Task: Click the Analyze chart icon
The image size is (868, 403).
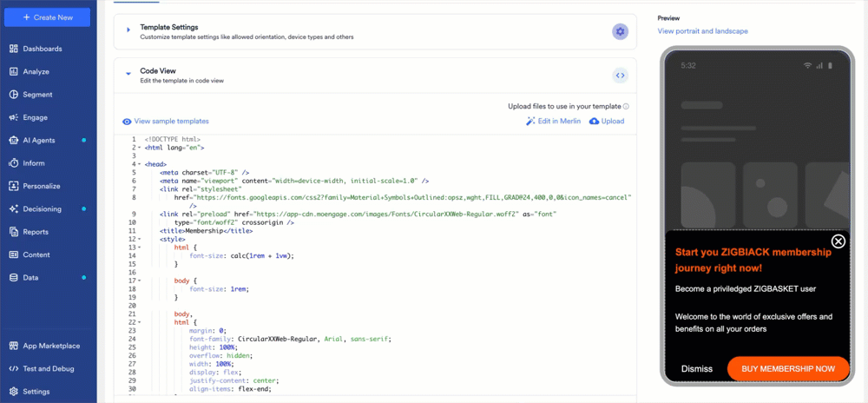Action: (x=14, y=71)
